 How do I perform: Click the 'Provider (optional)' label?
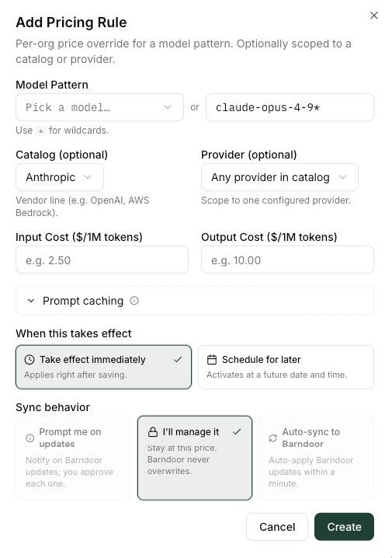(248, 155)
